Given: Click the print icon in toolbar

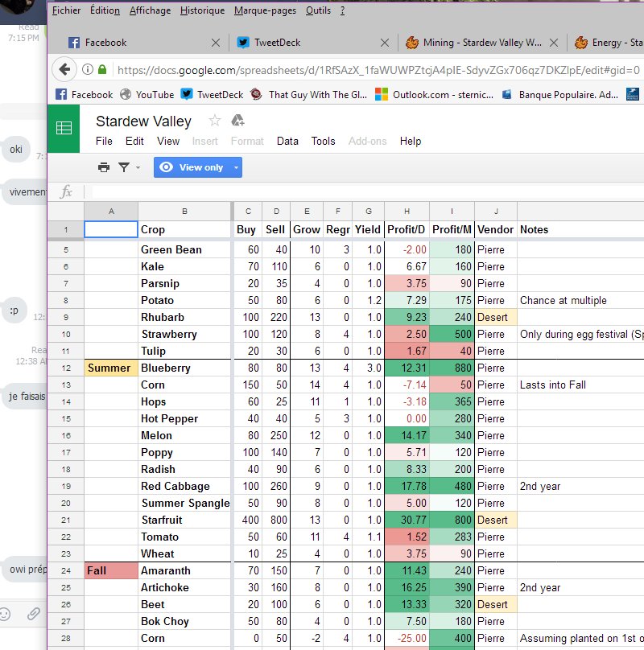Looking at the screenshot, I should (104, 167).
